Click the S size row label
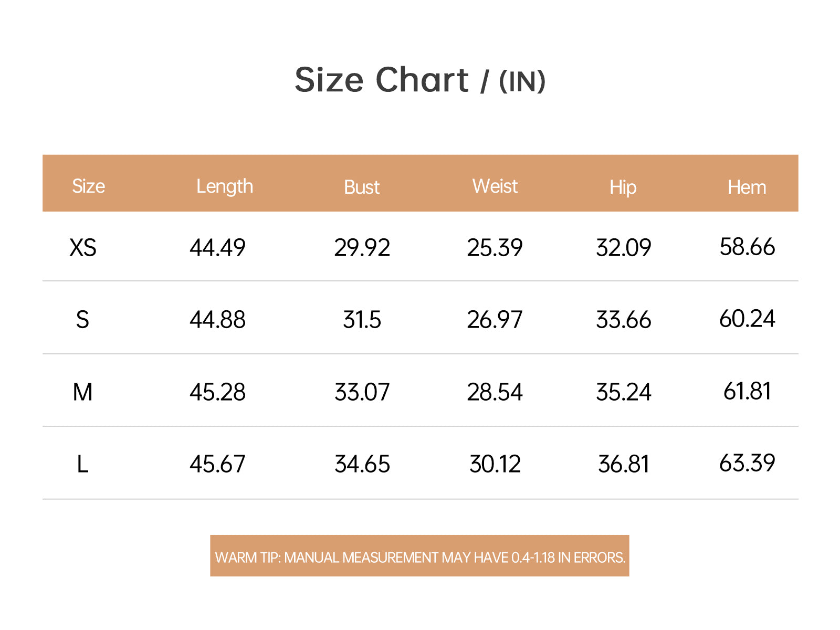The height and width of the screenshot is (630, 840). 82,320
